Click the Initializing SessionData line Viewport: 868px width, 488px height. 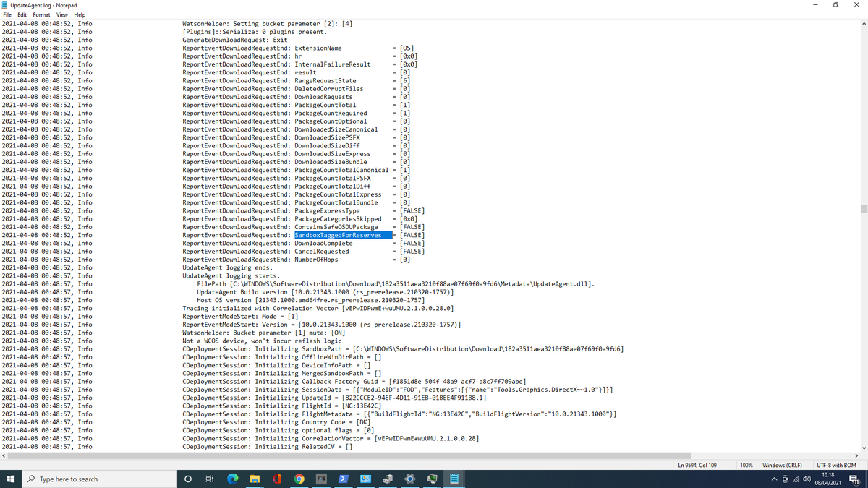(x=399, y=389)
